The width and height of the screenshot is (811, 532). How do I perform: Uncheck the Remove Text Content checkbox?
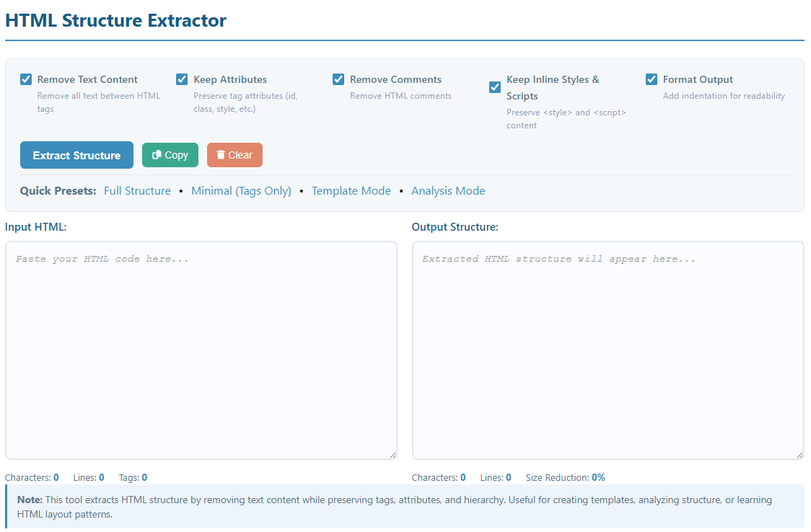coord(26,79)
